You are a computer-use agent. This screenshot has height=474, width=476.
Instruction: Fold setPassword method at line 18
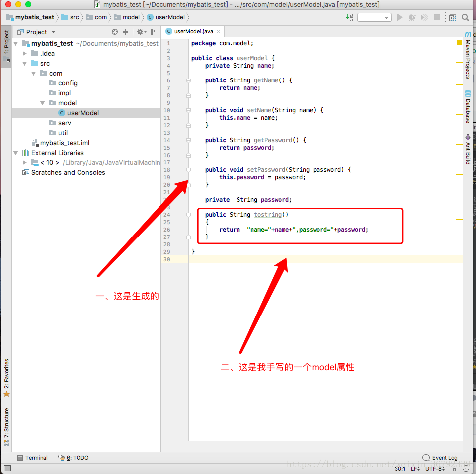(x=188, y=170)
